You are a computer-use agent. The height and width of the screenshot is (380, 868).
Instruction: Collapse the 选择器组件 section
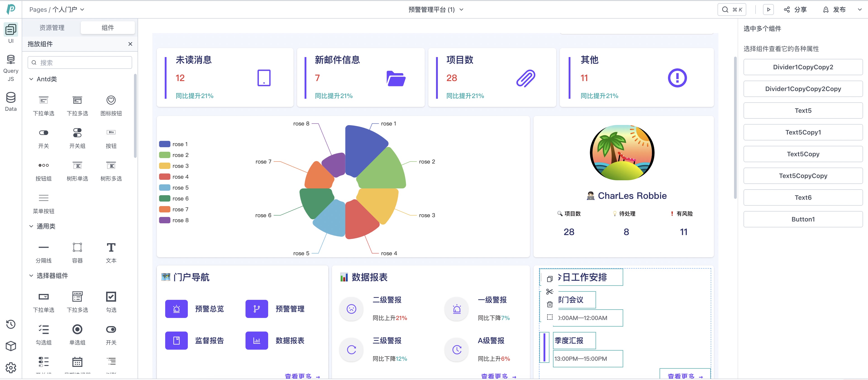31,275
